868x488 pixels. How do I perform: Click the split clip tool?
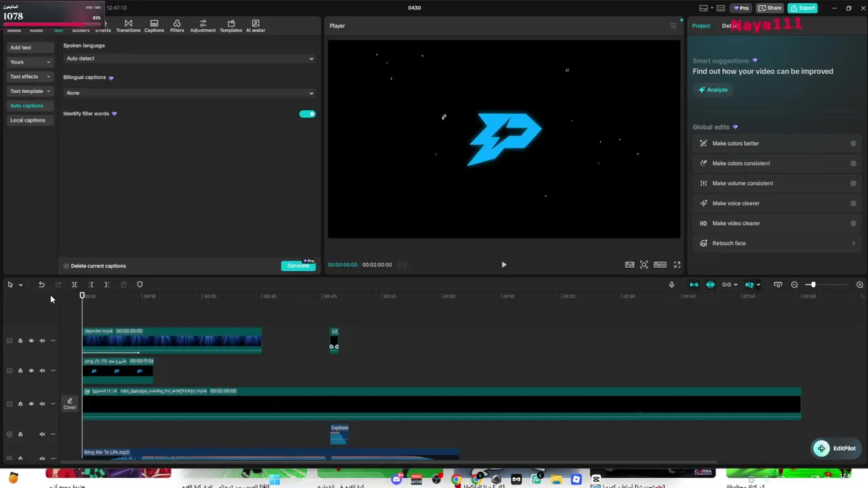coord(75,285)
